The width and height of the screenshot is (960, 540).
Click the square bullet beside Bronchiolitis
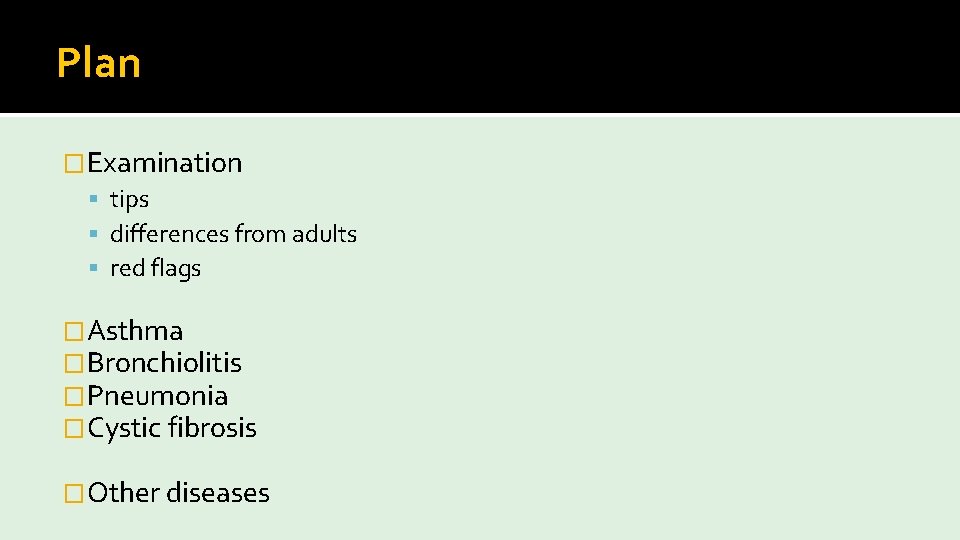click(x=73, y=364)
